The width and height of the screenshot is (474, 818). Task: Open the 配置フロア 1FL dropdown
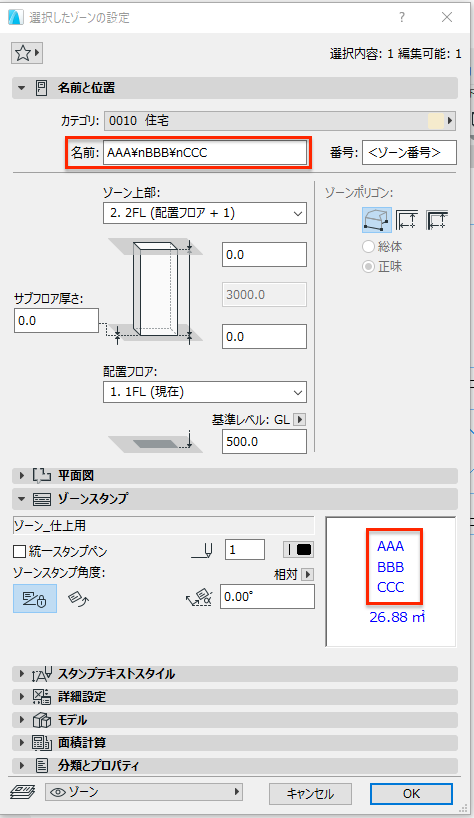point(205,392)
